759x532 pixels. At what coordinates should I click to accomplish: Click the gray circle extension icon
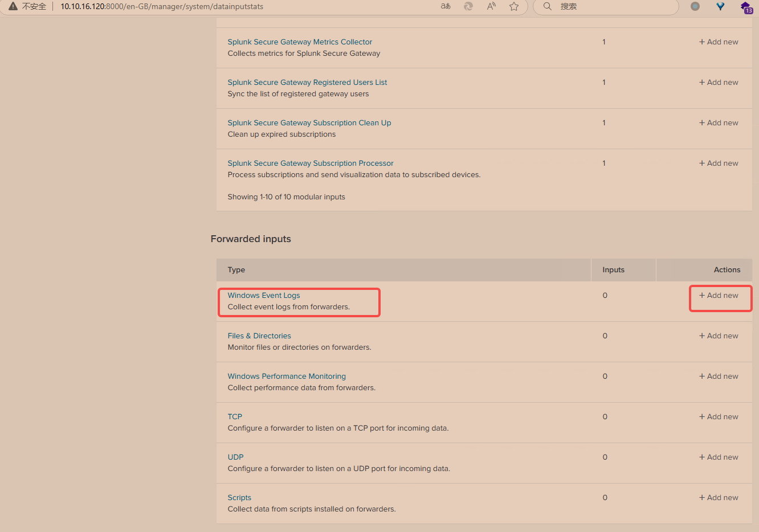click(x=695, y=6)
